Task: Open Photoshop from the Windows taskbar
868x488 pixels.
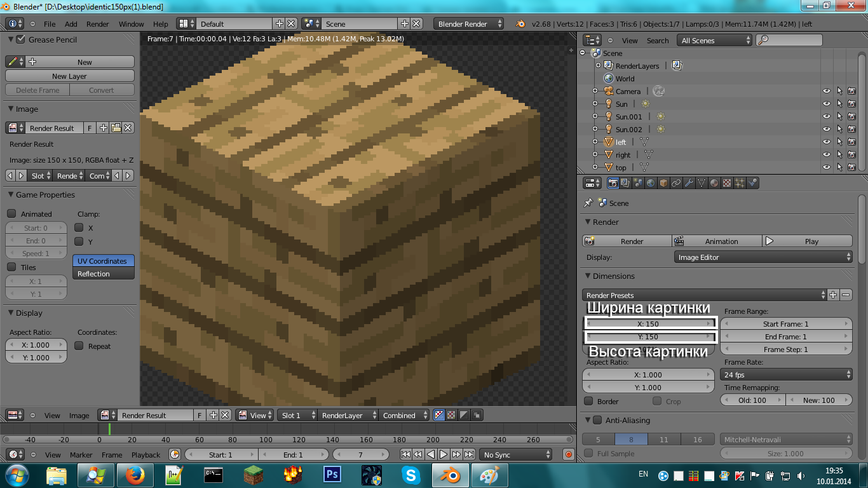Action: [x=333, y=474]
